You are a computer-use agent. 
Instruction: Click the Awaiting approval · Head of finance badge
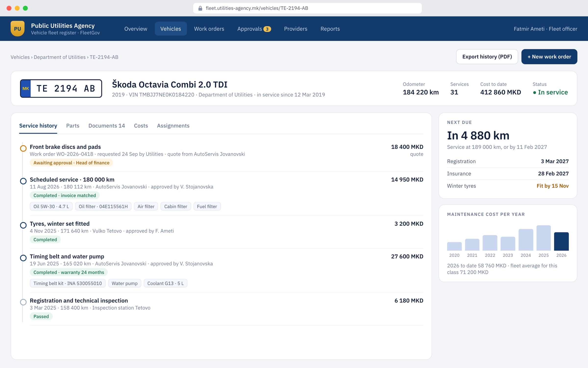[x=71, y=163]
